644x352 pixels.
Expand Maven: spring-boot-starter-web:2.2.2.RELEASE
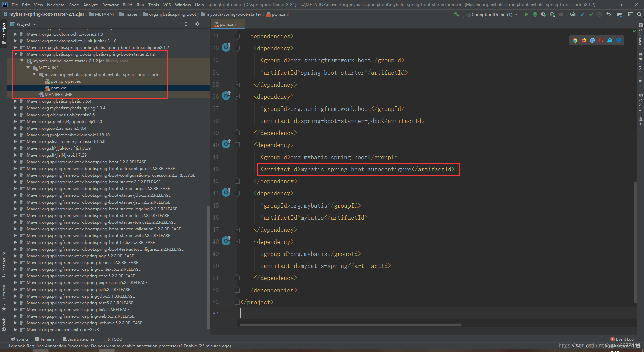[x=16, y=235]
